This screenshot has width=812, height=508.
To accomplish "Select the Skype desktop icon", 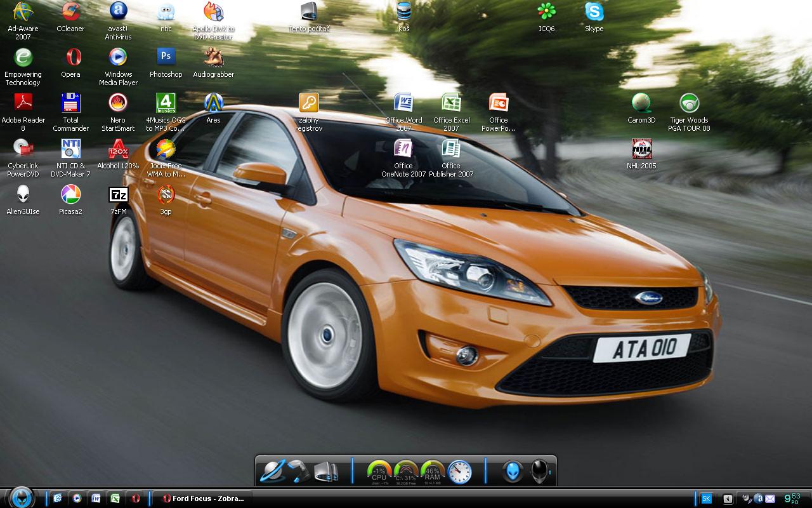I will coord(594,12).
